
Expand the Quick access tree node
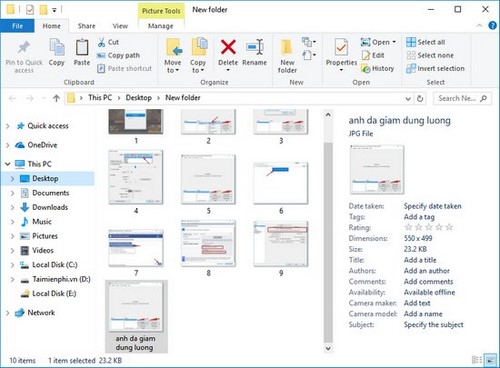8,126
